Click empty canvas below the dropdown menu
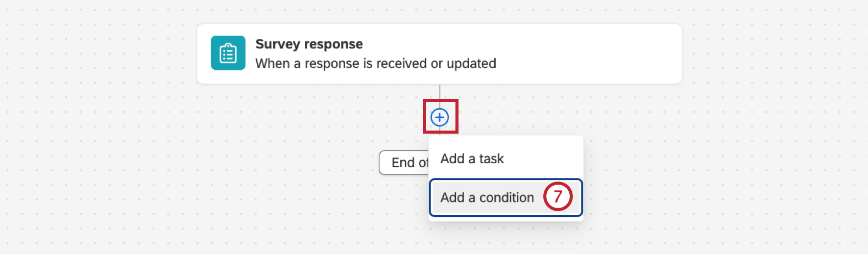The image size is (868, 254). tap(505, 239)
